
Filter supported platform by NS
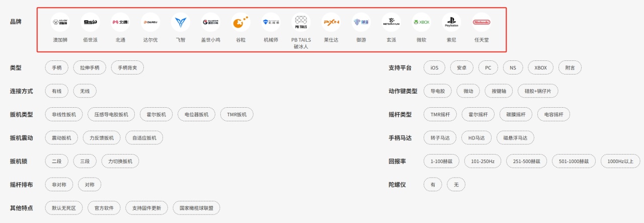[513, 67]
